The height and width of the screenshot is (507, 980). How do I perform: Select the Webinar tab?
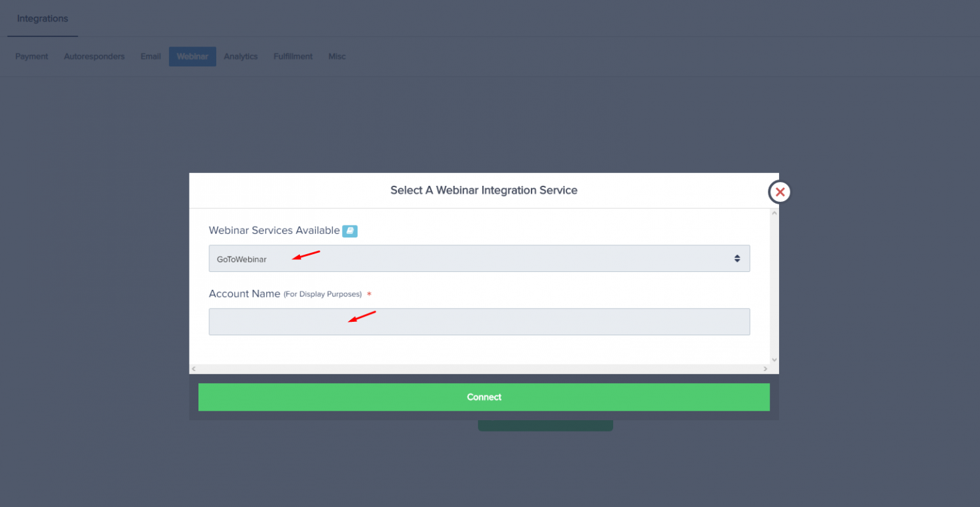click(193, 56)
